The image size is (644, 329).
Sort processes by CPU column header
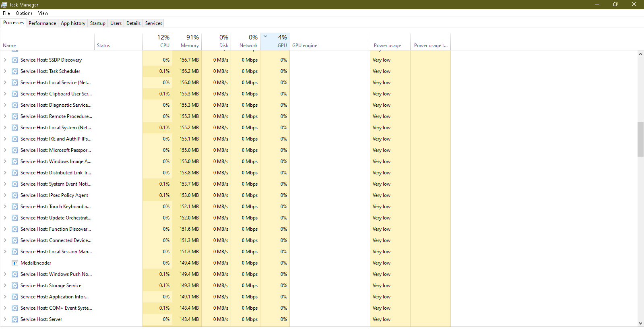tap(159, 41)
